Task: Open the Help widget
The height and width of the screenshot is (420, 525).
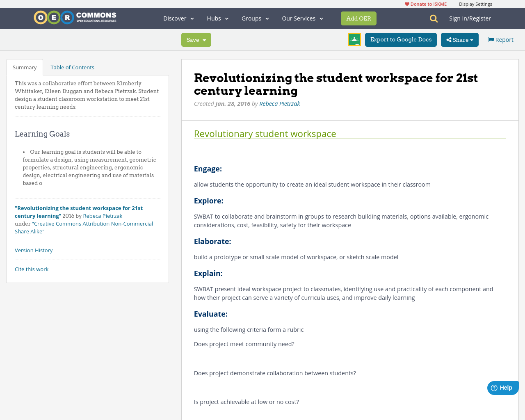Action: [502, 388]
